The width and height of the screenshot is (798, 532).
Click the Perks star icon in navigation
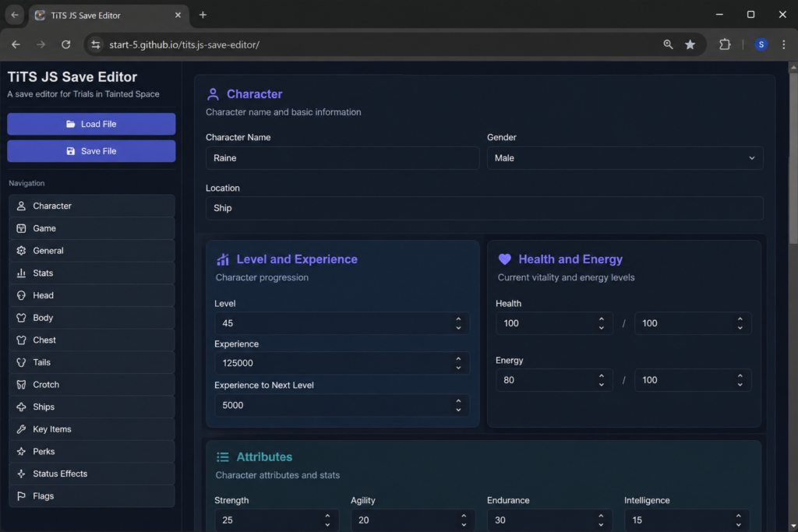21,452
